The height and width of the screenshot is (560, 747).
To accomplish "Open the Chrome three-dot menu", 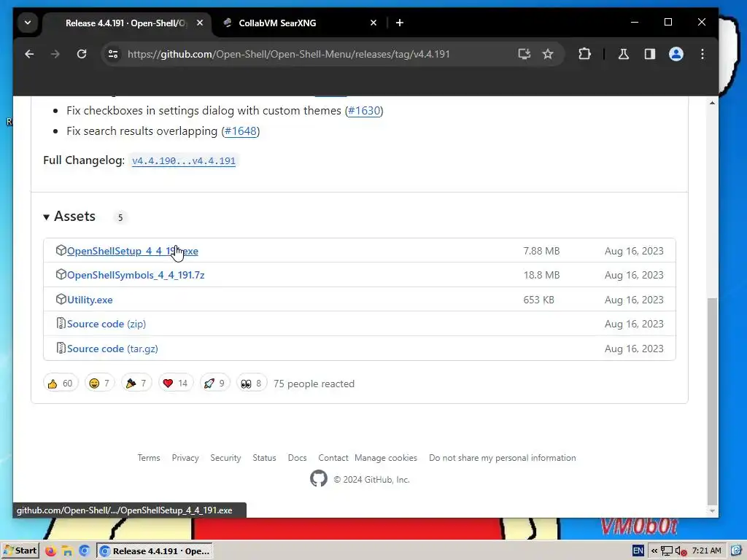I will (703, 54).
